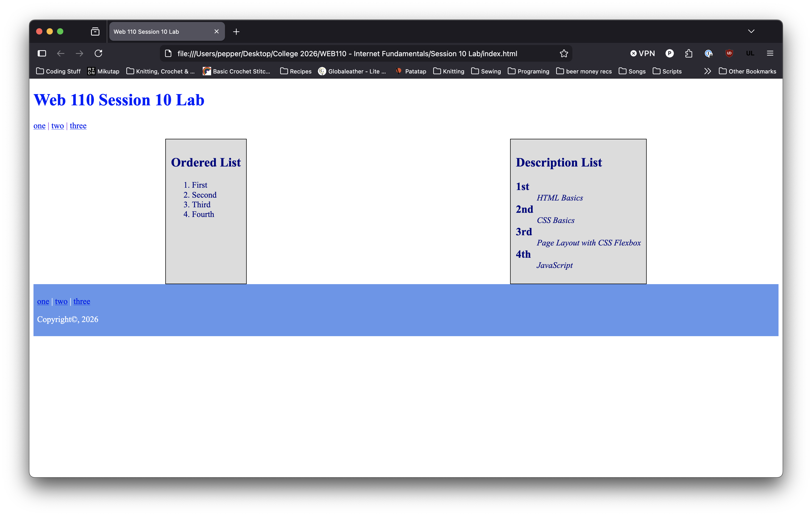812x516 pixels.
Task: Click the UL extension icon
Action: coord(750,53)
